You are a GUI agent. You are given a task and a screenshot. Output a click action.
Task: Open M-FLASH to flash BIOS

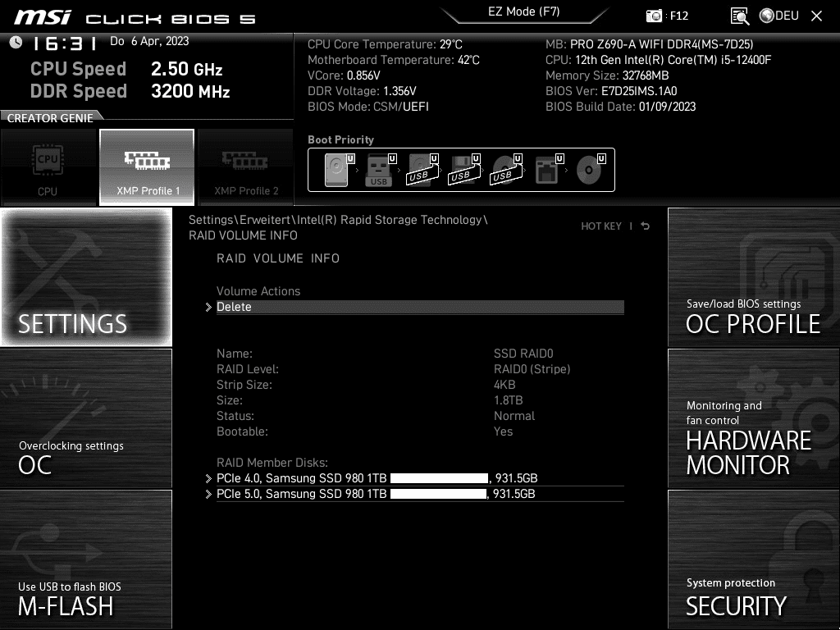coord(86,559)
